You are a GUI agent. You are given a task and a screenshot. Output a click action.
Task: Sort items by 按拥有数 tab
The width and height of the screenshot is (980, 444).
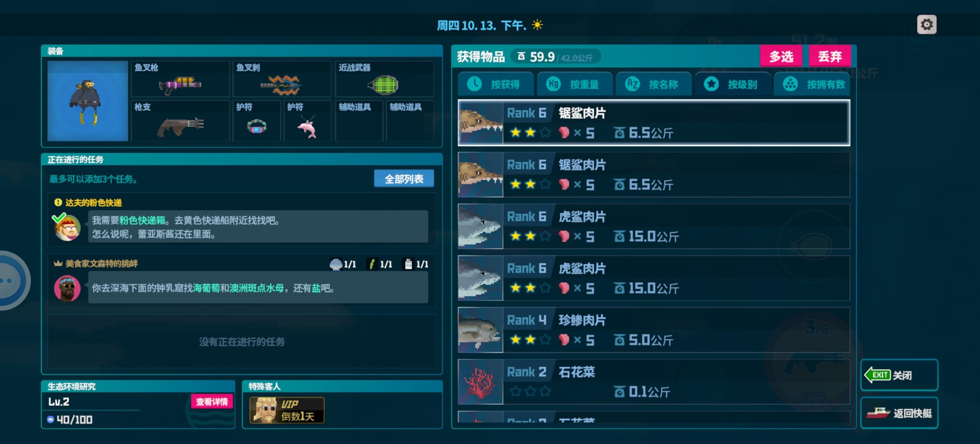(x=812, y=84)
